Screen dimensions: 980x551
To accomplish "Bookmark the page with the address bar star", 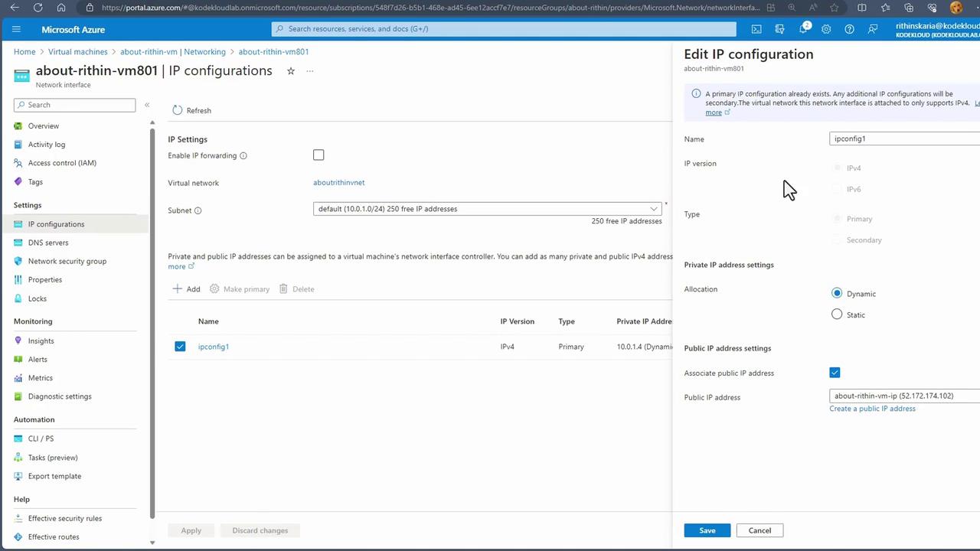I will point(834,8).
